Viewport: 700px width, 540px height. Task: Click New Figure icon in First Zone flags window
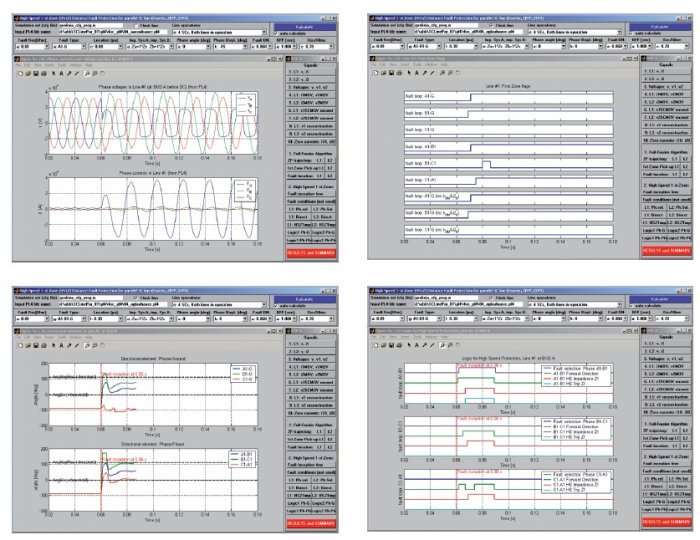click(x=375, y=73)
